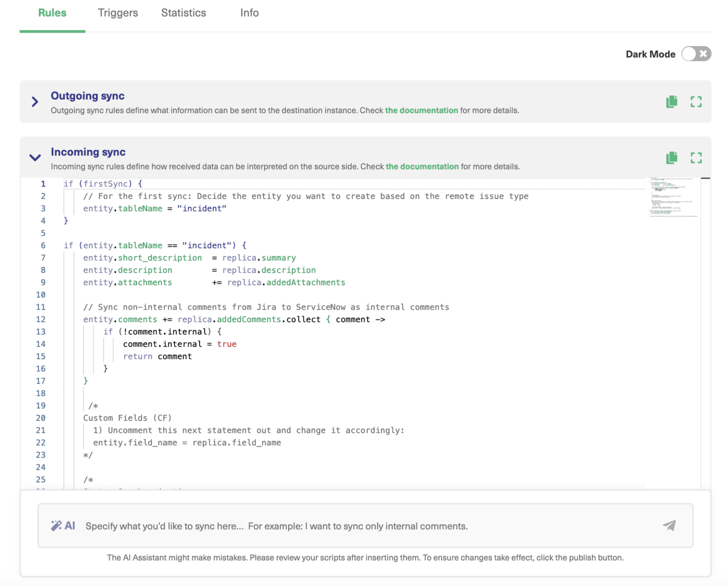Click the AI magic wand icon
Viewport: 728px width, 586px height.
click(x=56, y=525)
